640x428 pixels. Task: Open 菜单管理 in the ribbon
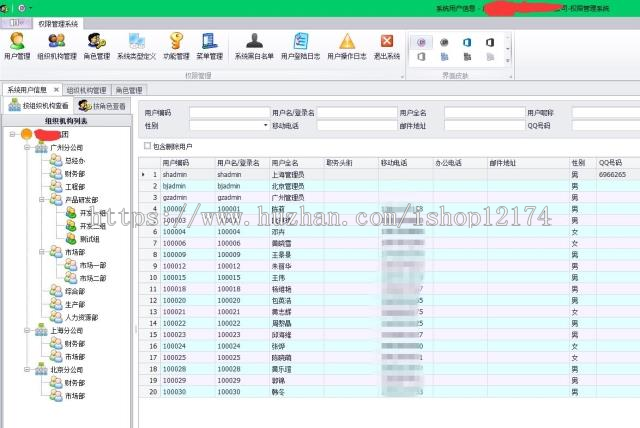point(209,46)
